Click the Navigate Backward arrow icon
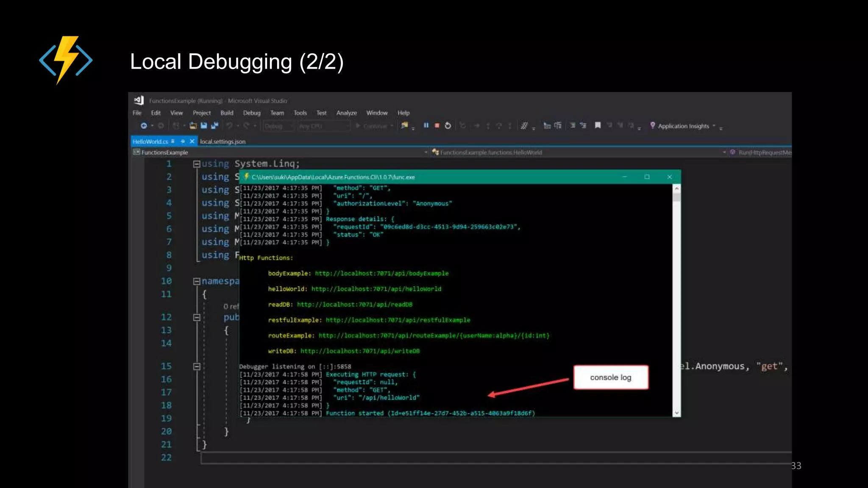This screenshot has width=868, height=488. pyautogui.click(x=144, y=126)
